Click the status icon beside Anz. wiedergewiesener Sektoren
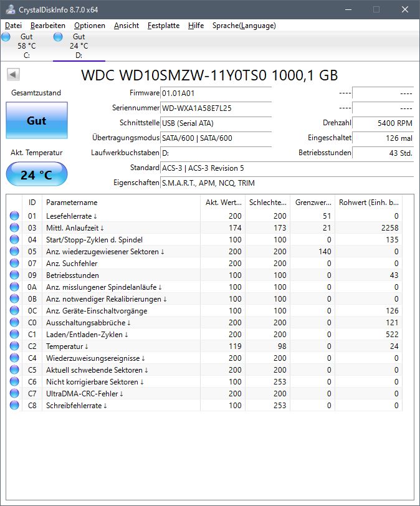This screenshot has width=420, height=506. 14,252
